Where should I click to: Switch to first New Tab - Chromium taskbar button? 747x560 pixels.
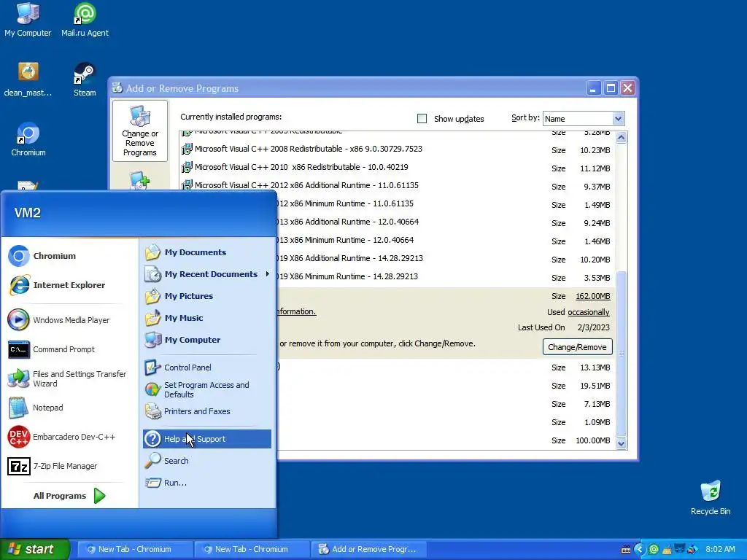135,549
